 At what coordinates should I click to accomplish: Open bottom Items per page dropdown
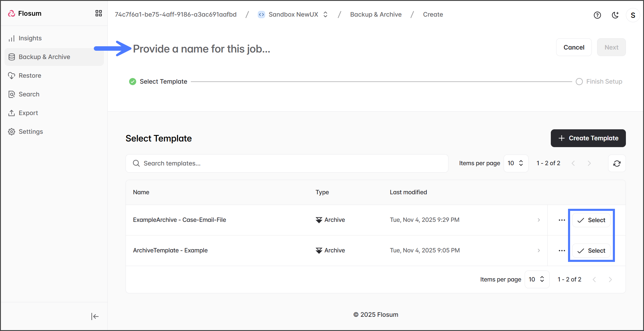click(x=537, y=279)
